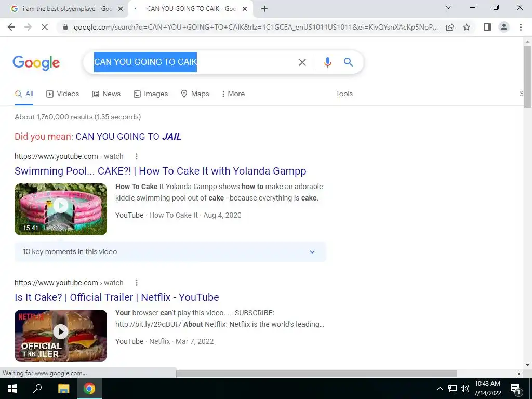This screenshot has width=532, height=399.
Task: Click Chrome icon in taskbar
Action: tap(89, 389)
